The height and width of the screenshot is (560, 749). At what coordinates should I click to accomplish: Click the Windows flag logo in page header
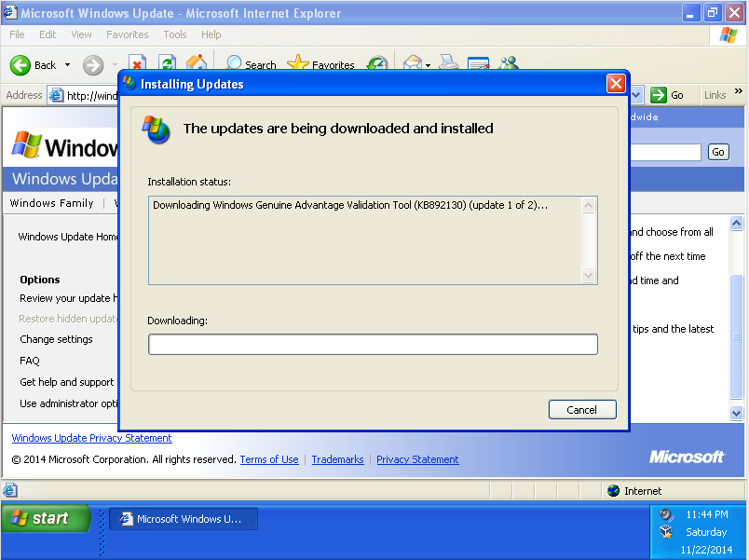point(27,144)
